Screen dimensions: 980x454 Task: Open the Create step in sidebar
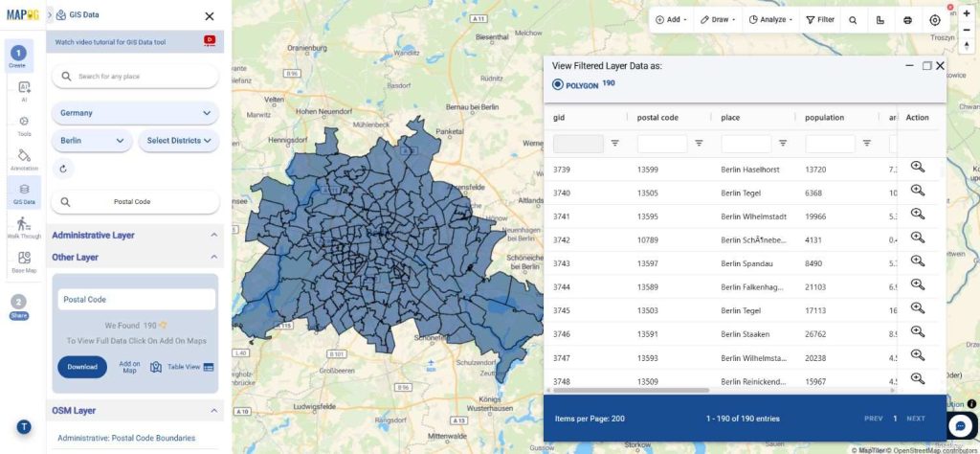pyautogui.click(x=18, y=57)
